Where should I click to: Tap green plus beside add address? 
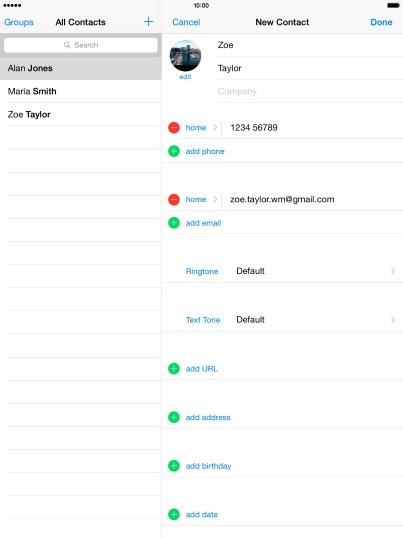174,417
